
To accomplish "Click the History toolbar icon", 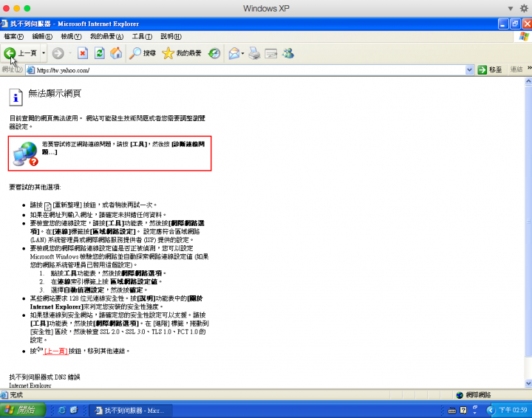I will [214, 53].
